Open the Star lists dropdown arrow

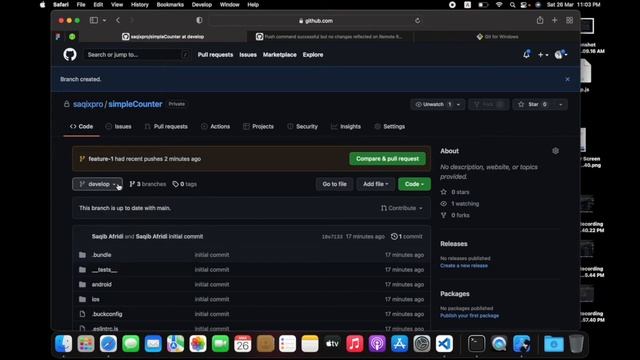pos(561,104)
